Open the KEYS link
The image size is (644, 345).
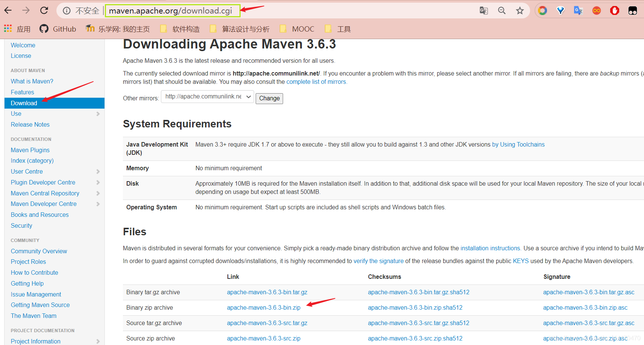(521, 261)
